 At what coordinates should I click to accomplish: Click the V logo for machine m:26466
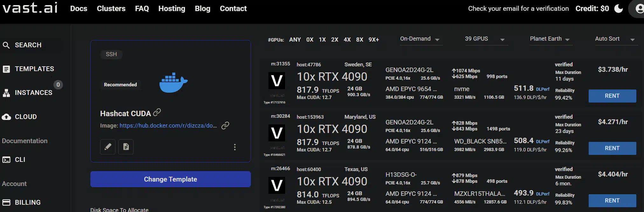pos(277,185)
